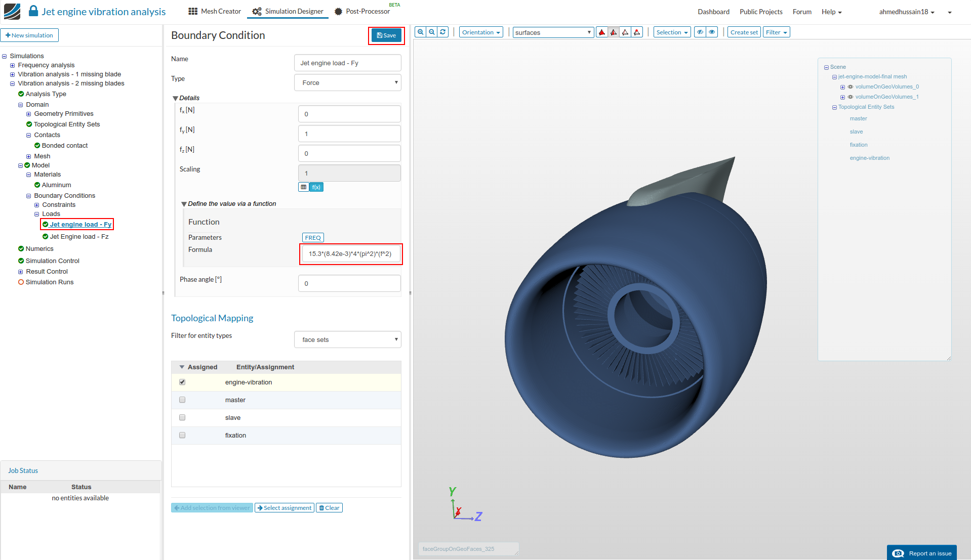971x560 pixels.
Task: Reset the viewer with the refresh icon
Action: pos(443,32)
